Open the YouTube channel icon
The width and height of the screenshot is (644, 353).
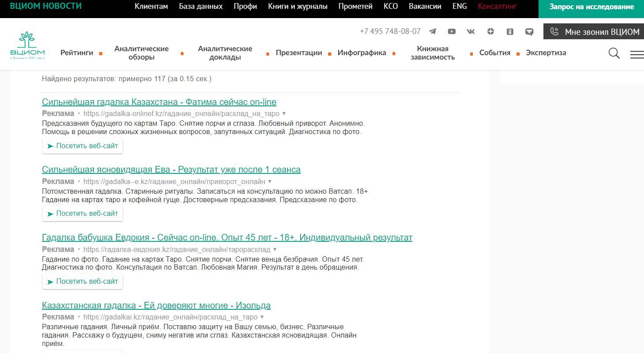[x=452, y=31]
